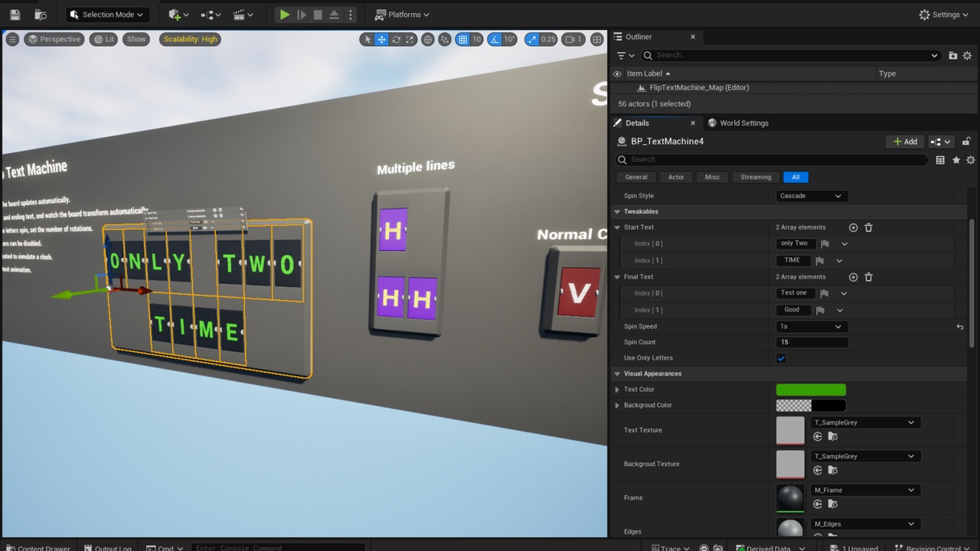Activate the Select objects cursor tool
This screenshot has height=551, width=980.
367,39
